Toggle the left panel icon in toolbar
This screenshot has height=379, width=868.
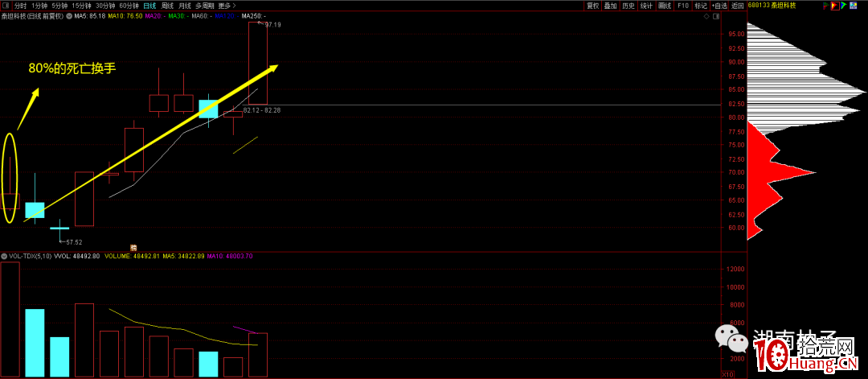pos(6,6)
